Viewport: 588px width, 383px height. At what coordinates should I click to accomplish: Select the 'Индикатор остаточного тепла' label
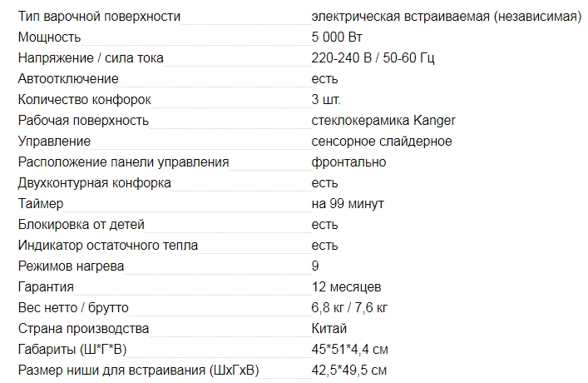tap(108, 245)
